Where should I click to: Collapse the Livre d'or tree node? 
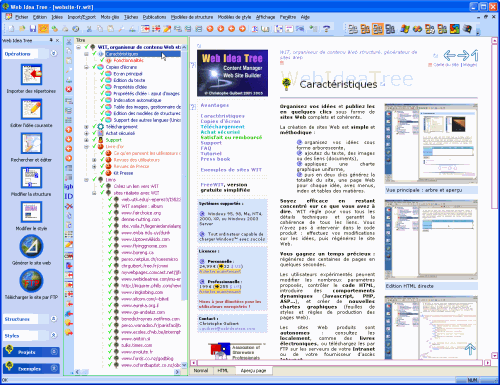[86, 147]
